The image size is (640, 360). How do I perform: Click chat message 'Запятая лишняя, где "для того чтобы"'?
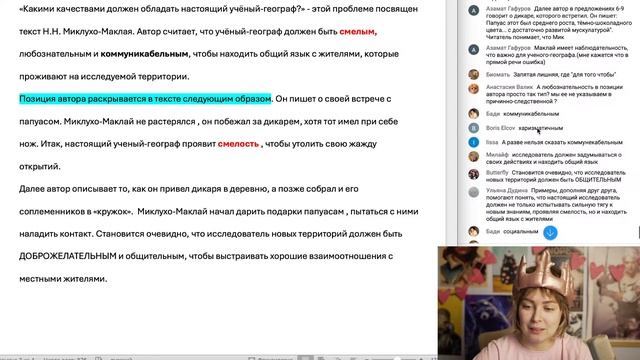pyautogui.click(x=564, y=75)
